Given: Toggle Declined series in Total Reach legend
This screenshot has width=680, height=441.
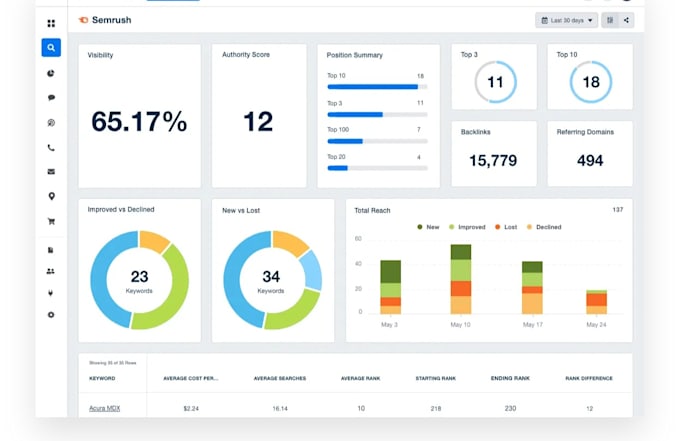Looking at the screenshot, I should pos(544,227).
